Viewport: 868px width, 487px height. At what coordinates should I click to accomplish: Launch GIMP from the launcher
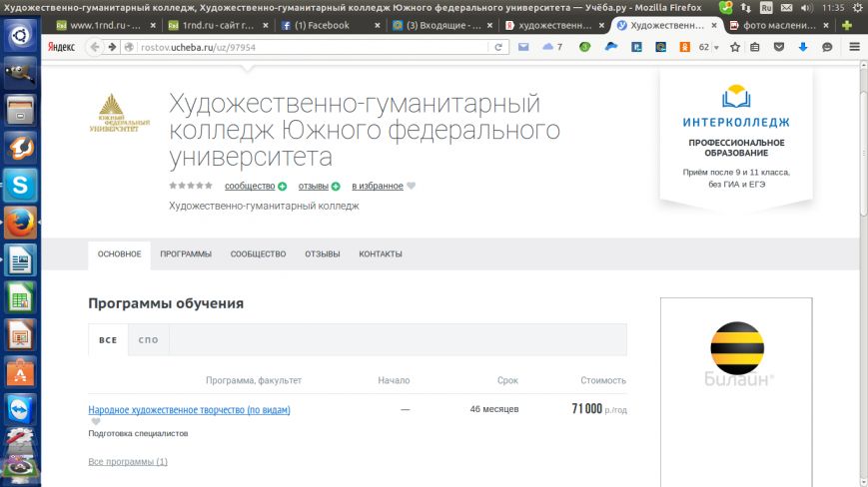click(x=20, y=73)
